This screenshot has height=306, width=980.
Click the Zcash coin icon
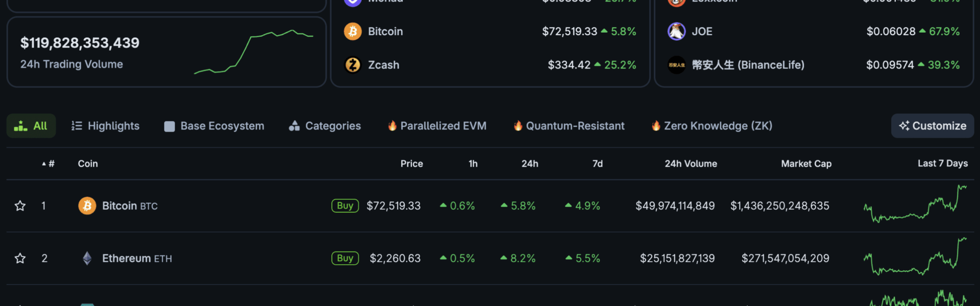pos(353,65)
